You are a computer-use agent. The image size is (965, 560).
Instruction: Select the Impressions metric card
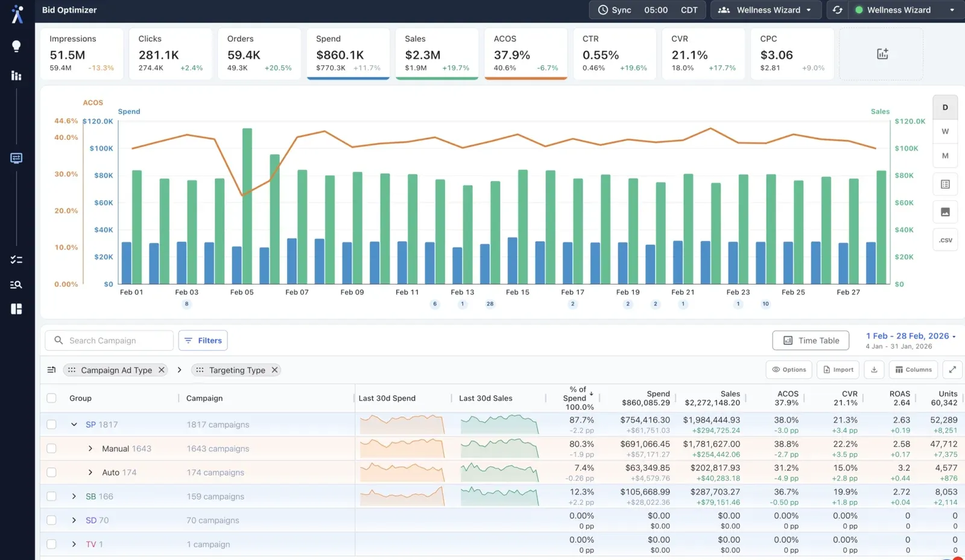82,54
